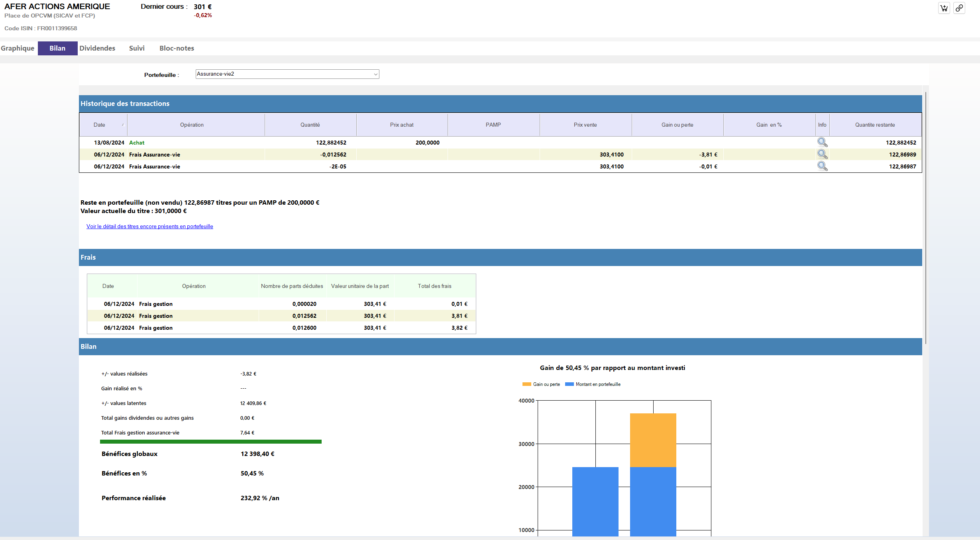Click the Gain en % column header
Screen dimensions: 980x540
point(769,125)
